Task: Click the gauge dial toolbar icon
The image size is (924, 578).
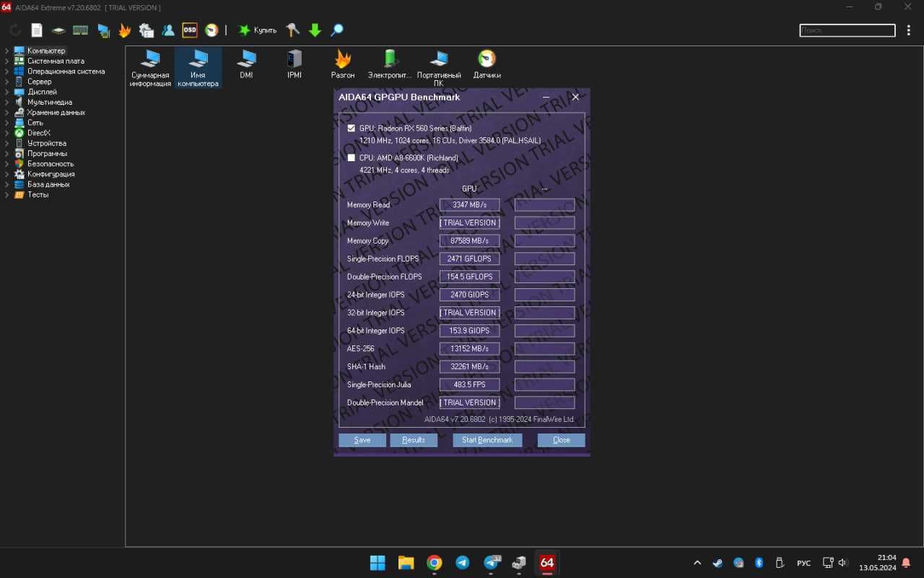Action: [212, 30]
